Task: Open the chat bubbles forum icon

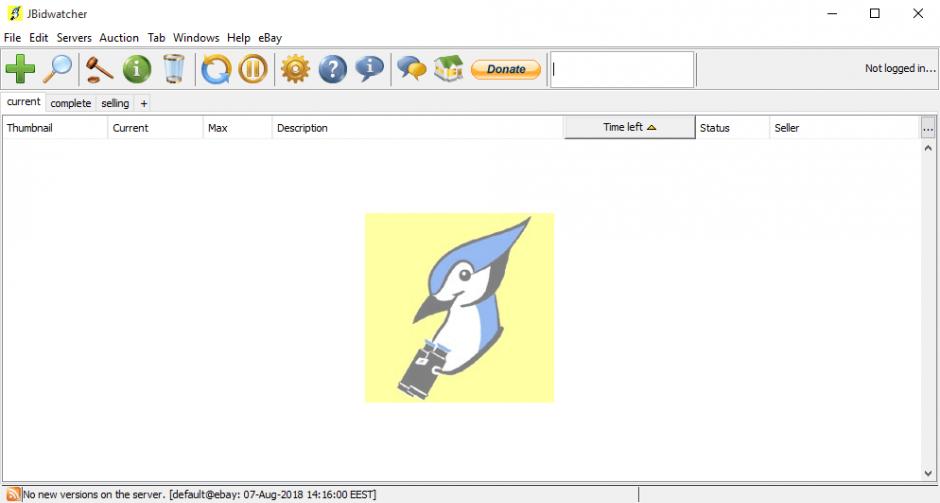Action: click(x=412, y=68)
